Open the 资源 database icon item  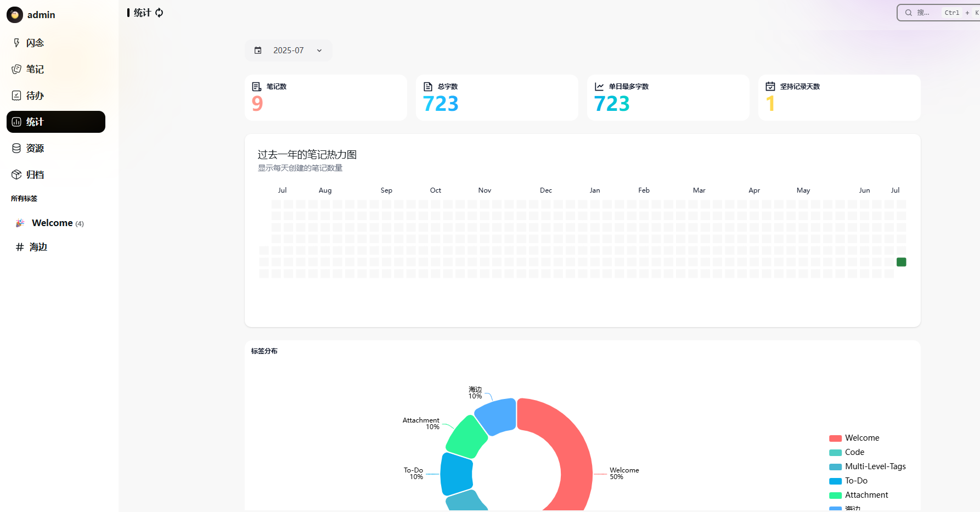[x=16, y=148]
